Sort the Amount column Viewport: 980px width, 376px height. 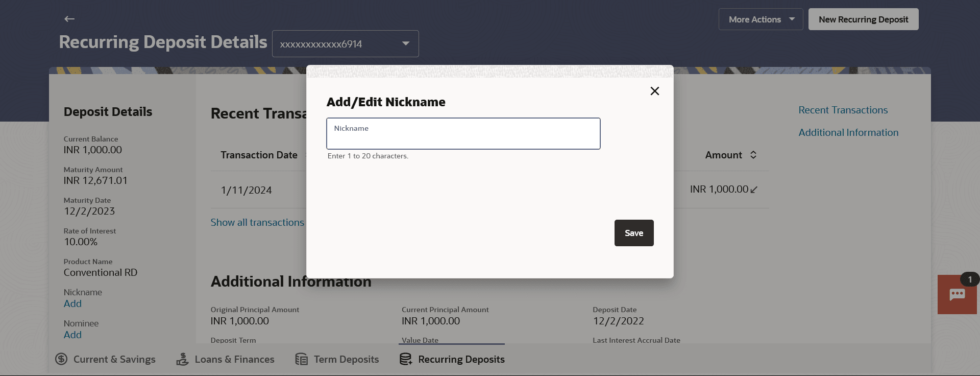pyautogui.click(x=753, y=155)
